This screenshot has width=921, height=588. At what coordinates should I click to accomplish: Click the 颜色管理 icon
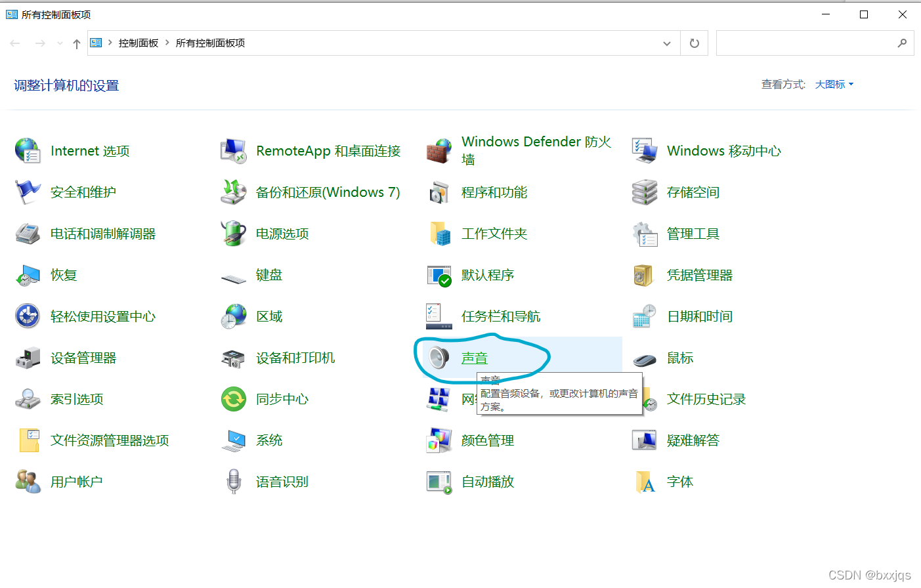(439, 440)
